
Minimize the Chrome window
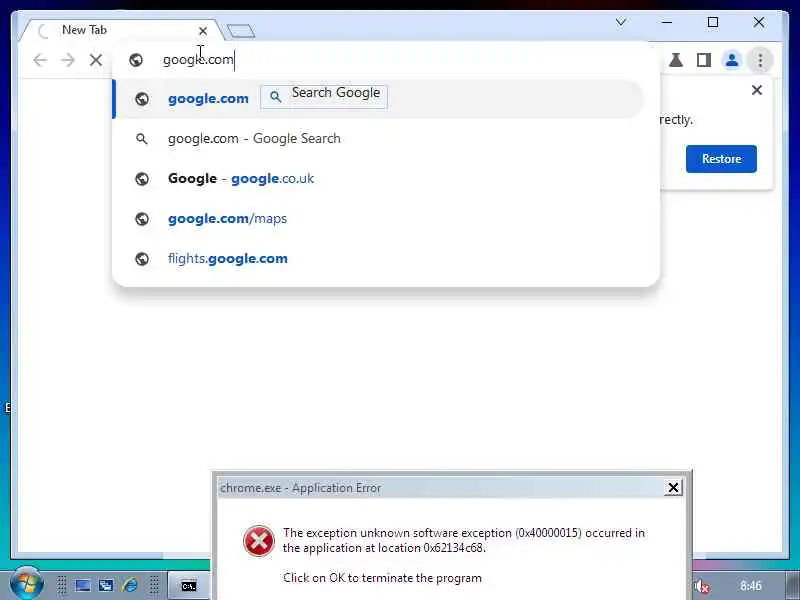(667, 22)
